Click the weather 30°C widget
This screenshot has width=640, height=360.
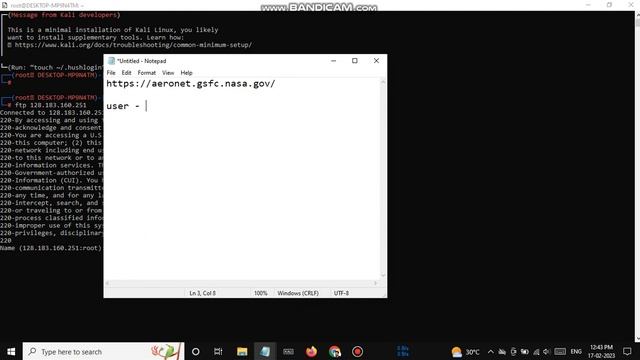tap(465, 351)
